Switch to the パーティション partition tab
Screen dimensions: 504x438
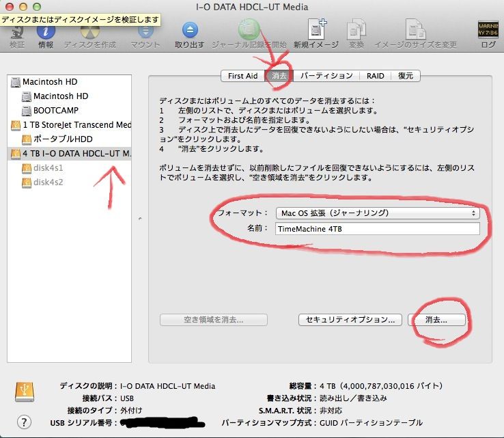[x=326, y=76]
